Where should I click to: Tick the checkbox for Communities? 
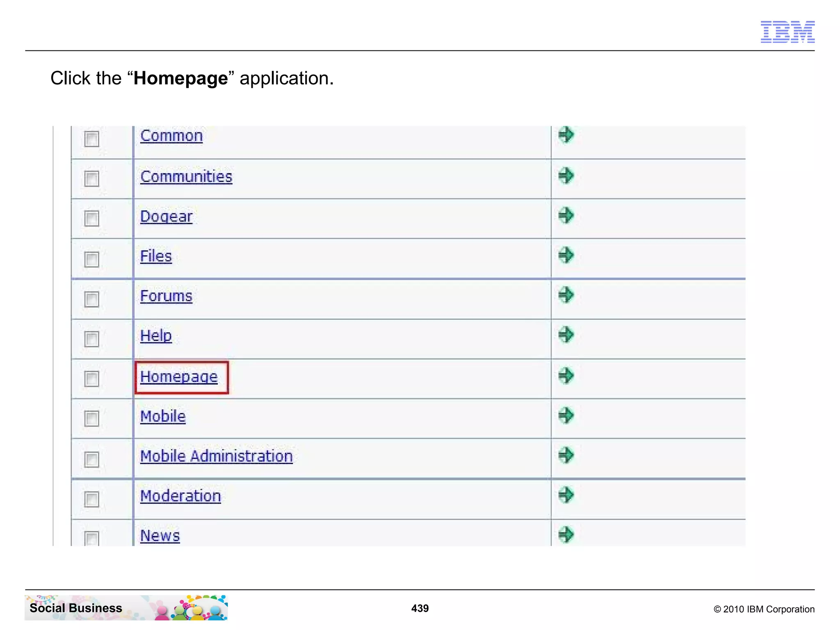91,178
